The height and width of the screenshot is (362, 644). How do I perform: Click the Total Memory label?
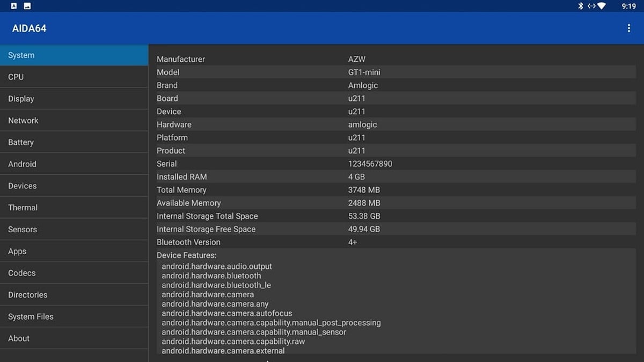point(181,190)
